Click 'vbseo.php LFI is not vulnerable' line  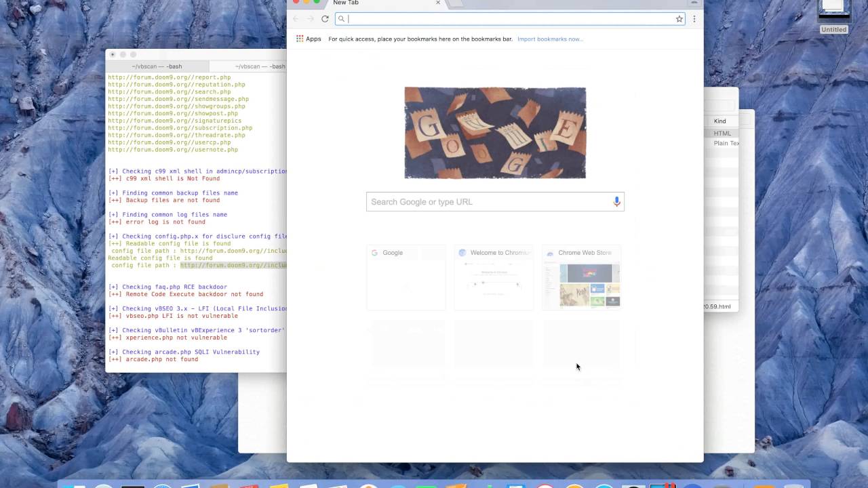173,316
